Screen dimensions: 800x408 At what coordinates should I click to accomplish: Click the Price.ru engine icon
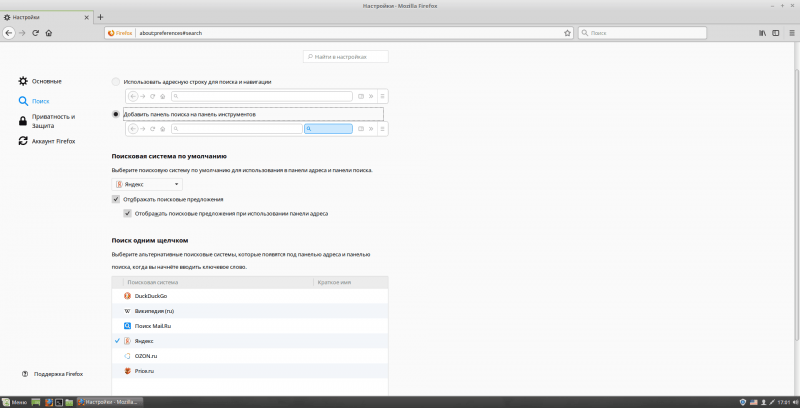click(128, 371)
